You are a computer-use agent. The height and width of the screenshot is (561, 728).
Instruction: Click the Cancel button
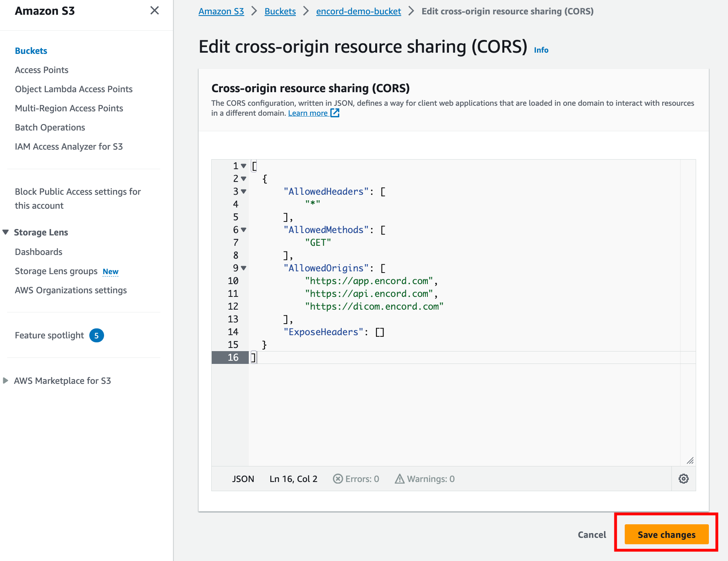[x=592, y=534]
